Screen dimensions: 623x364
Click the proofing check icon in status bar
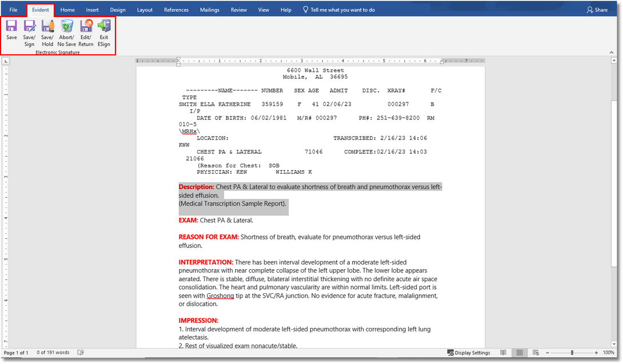click(81, 353)
